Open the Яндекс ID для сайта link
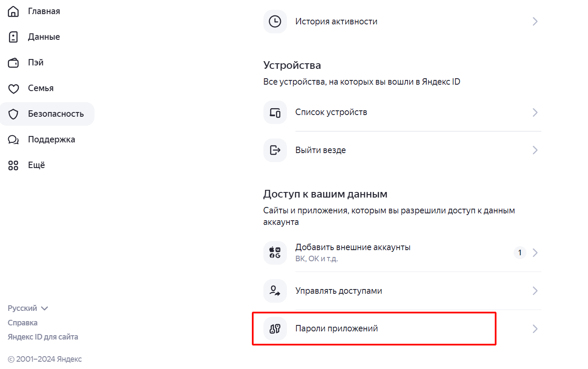Viewport: 588px width, 369px height. click(x=43, y=337)
